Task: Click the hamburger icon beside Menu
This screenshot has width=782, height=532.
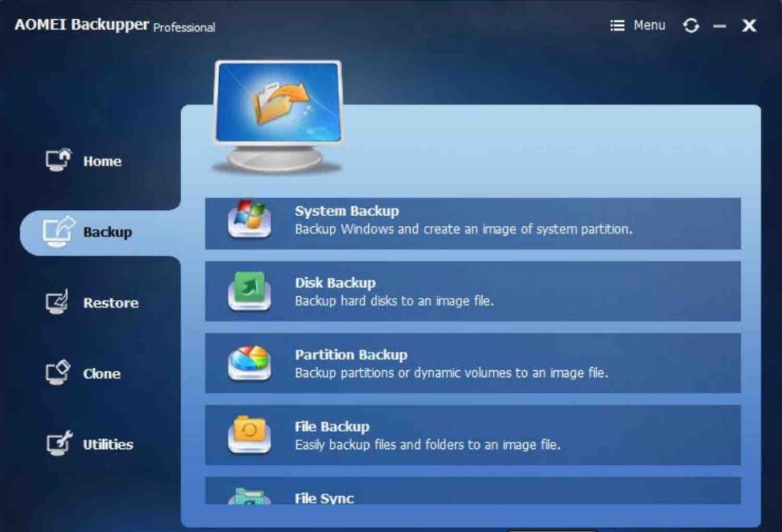Action: (x=616, y=25)
